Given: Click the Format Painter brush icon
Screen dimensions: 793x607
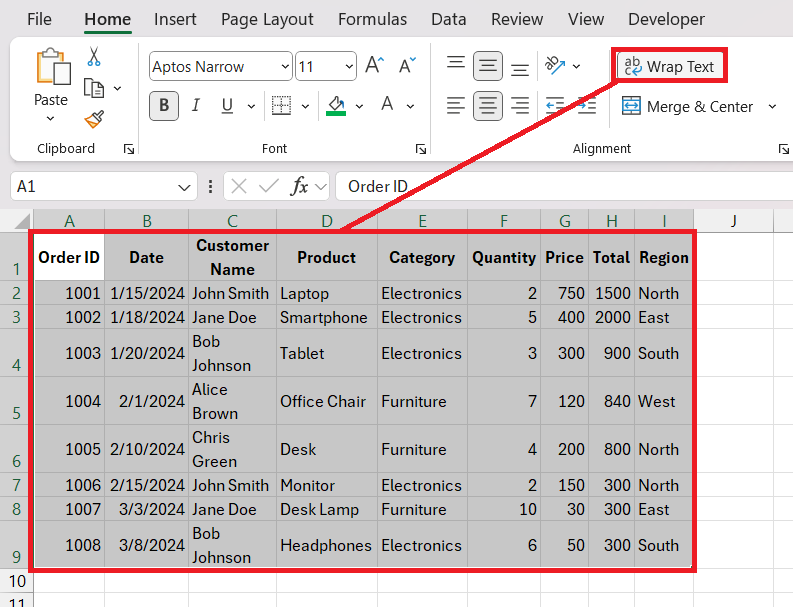Looking at the screenshot, I should coord(94,119).
